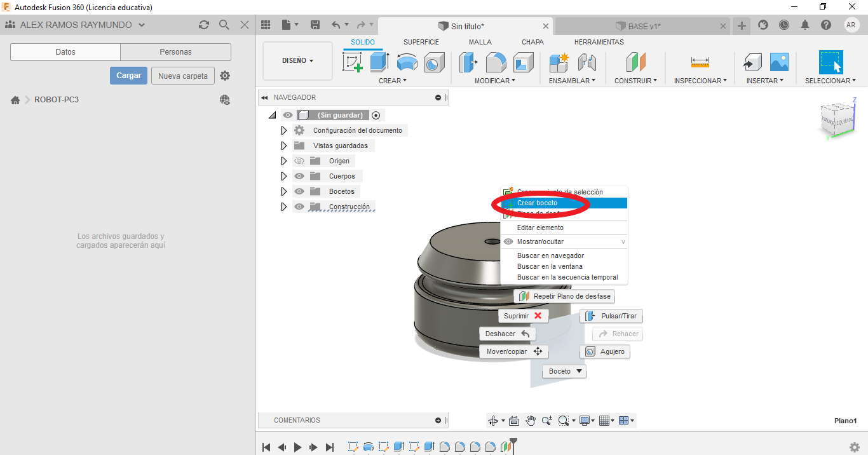This screenshot has height=455, width=868.
Task: Choose Editar elemento from the context menu
Action: pyautogui.click(x=564, y=227)
